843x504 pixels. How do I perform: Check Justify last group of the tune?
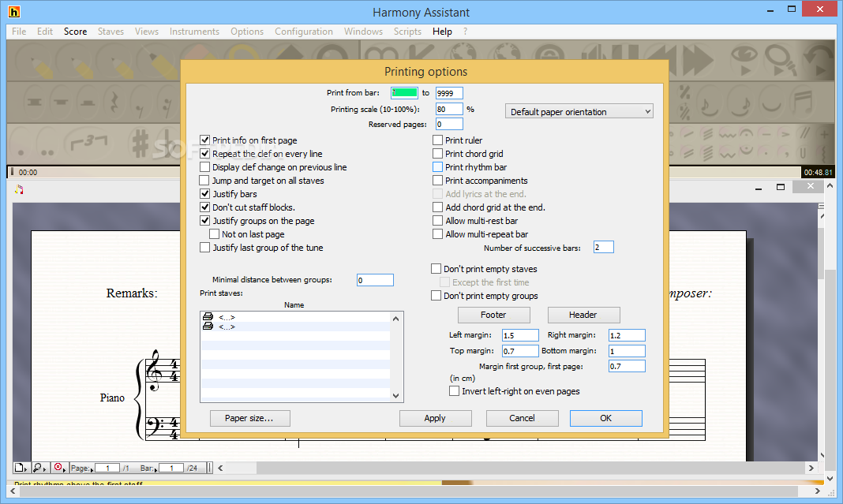[205, 248]
